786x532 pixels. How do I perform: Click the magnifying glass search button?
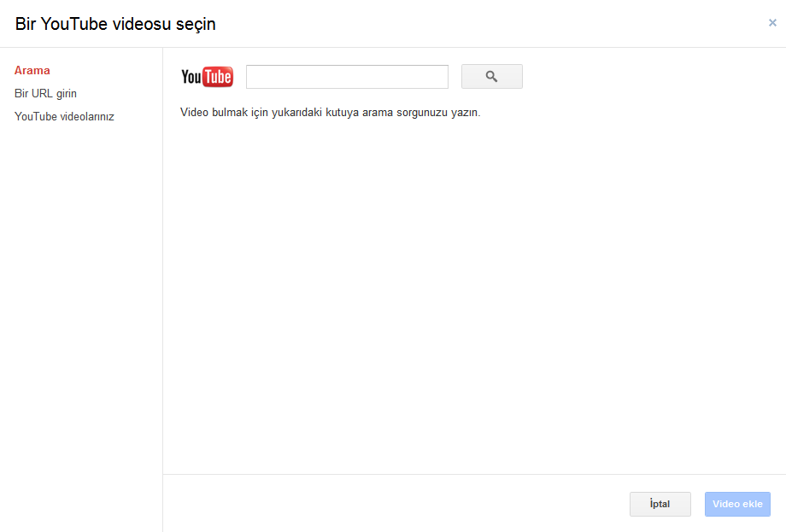click(x=492, y=77)
